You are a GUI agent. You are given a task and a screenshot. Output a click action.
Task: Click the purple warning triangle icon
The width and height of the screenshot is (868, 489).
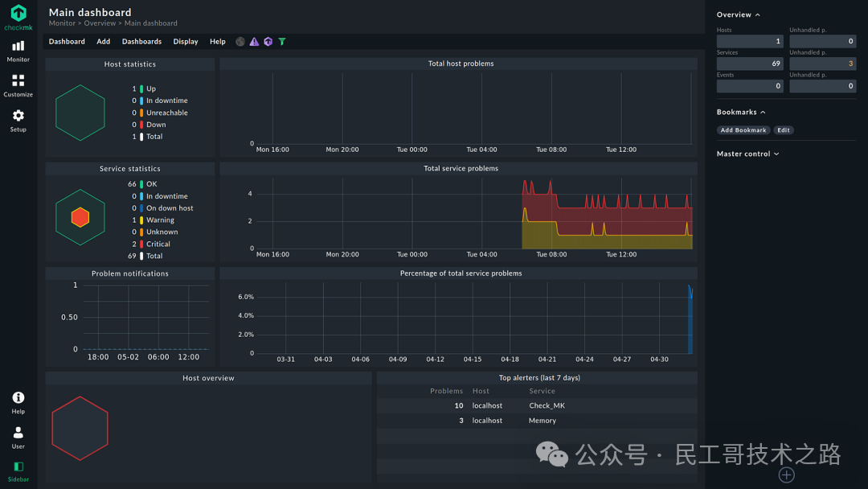[x=254, y=42]
